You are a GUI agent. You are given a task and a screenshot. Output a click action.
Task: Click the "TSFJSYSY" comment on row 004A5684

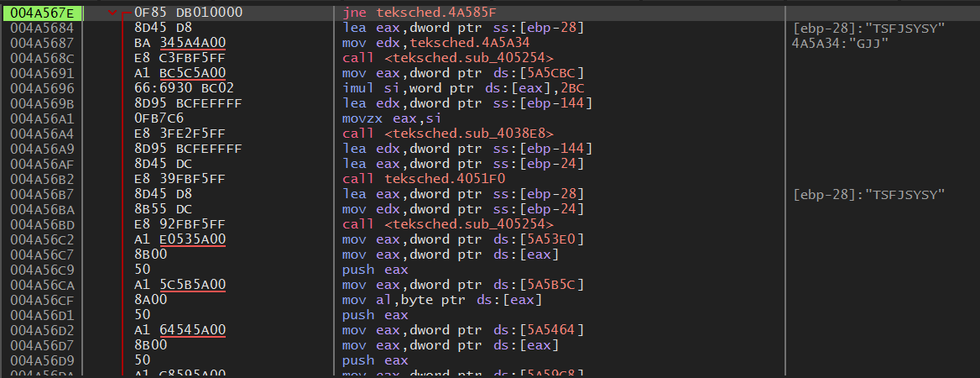pyautogui.click(x=868, y=28)
